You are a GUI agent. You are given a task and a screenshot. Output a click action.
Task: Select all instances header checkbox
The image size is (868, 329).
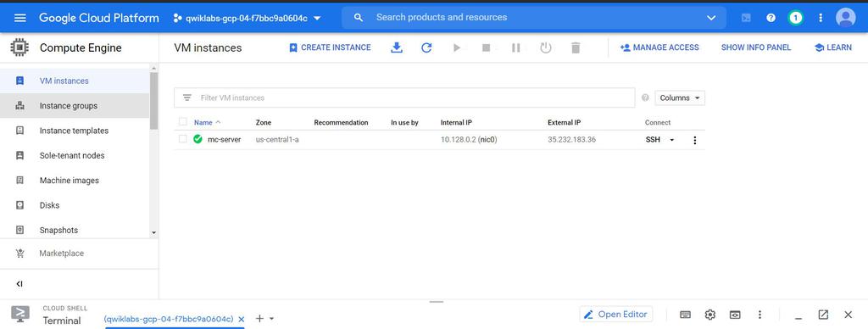click(183, 122)
